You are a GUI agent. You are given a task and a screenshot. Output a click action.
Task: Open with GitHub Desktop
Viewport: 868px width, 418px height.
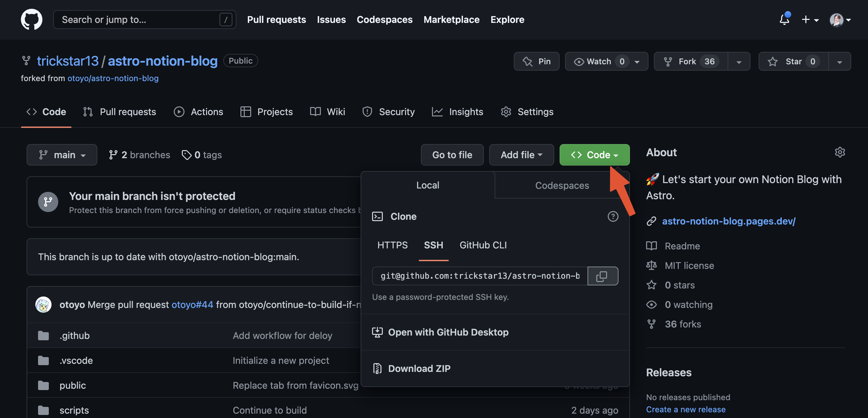pyautogui.click(x=440, y=332)
